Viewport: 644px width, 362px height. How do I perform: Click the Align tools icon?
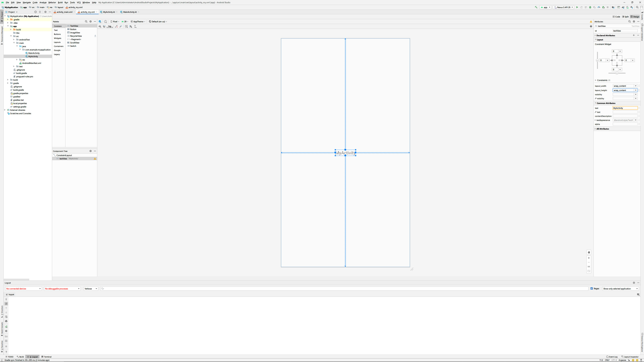point(131,26)
